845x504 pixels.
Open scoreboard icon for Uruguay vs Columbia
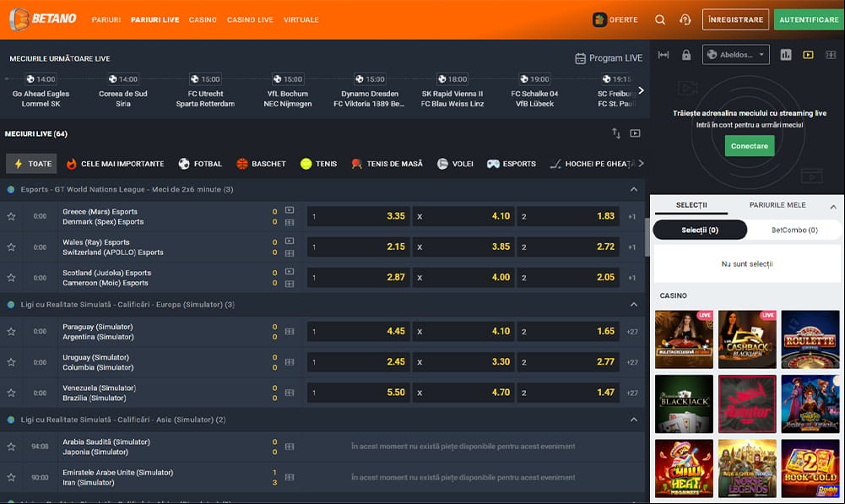pyautogui.click(x=290, y=362)
